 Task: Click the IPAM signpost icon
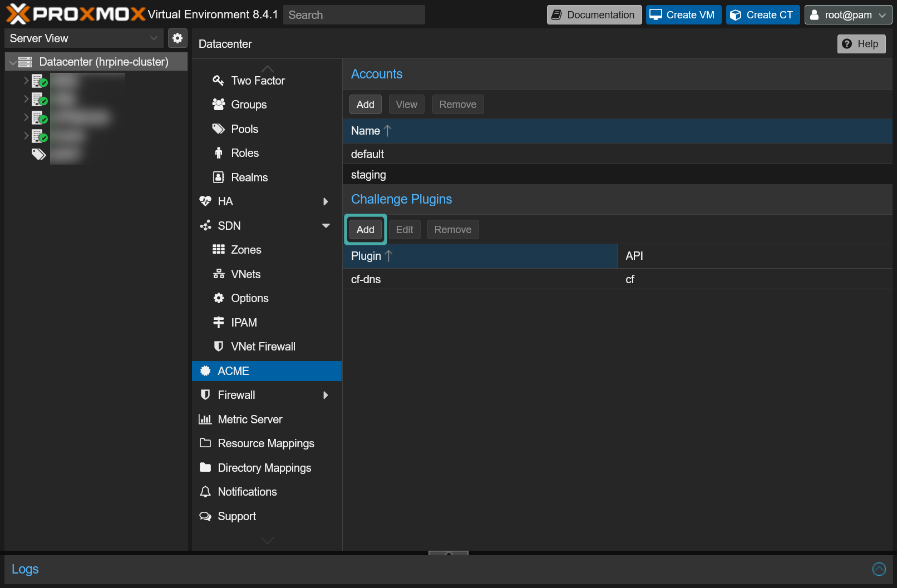(x=219, y=323)
